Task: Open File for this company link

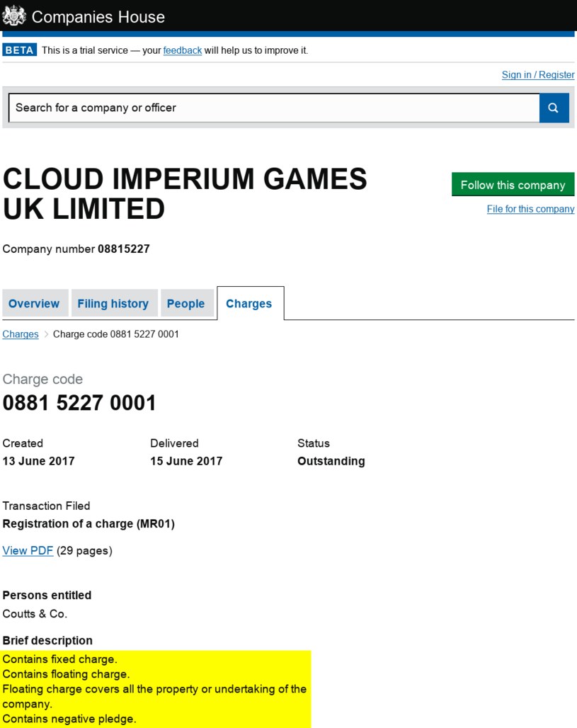Action: point(530,209)
